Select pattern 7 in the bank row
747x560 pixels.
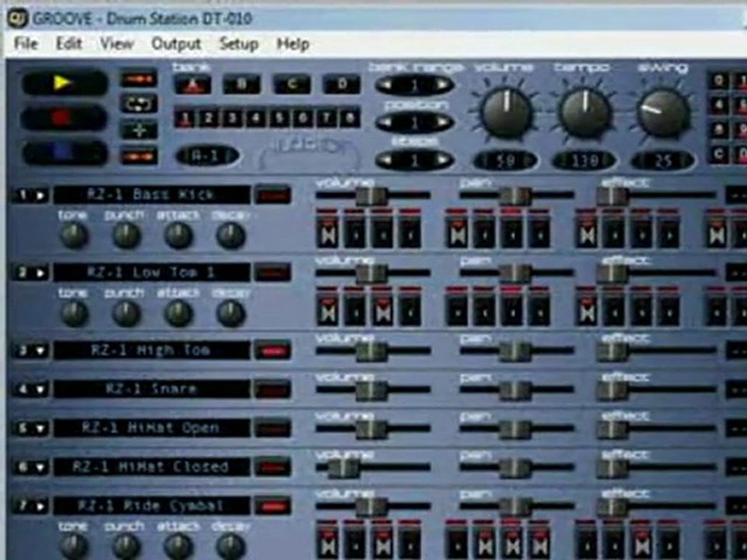327,117
